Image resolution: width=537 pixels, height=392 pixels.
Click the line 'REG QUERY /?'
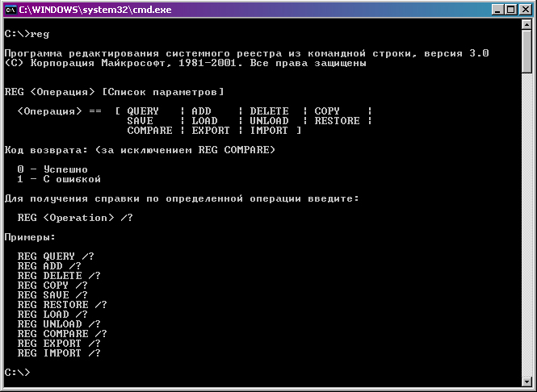click(56, 256)
